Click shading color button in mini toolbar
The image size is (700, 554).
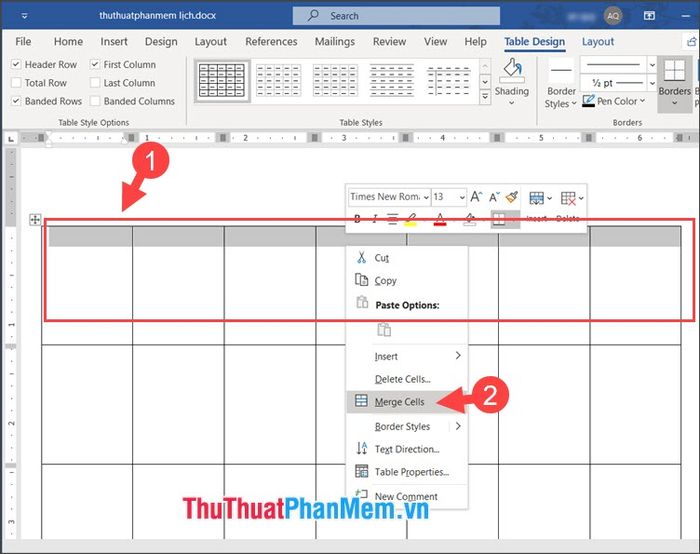point(470,219)
